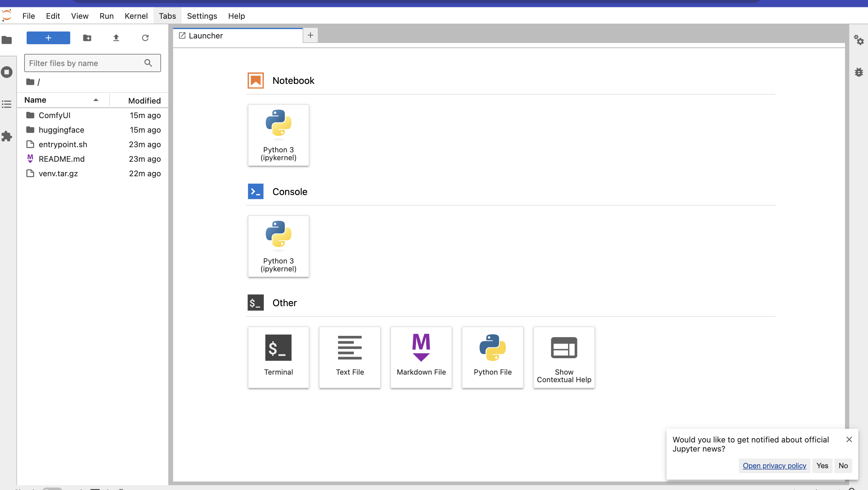
Task: Open the Kernel menu
Action: tap(136, 16)
